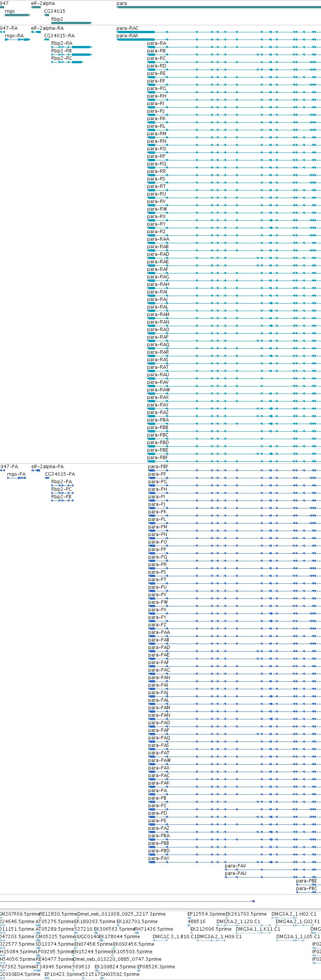This screenshot has width=321, height=980.
Task: Select protein para-PBD
Action: click(x=159, y=850)
